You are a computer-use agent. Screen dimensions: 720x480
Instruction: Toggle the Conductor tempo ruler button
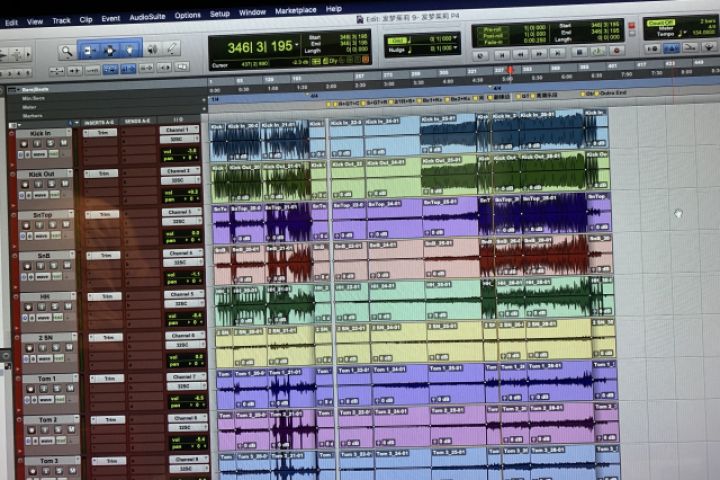(709, 46)
